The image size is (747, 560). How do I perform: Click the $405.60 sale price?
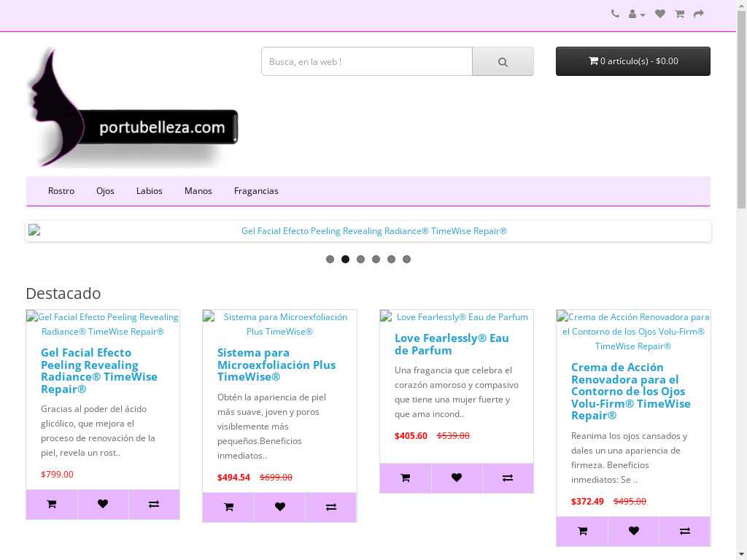click(x=411, y=436)
